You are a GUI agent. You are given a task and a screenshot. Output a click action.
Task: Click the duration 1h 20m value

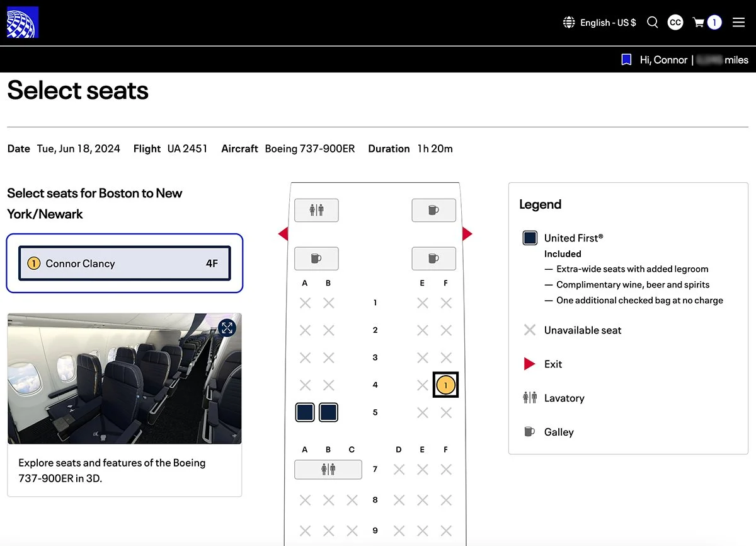(x=435, y=149)
